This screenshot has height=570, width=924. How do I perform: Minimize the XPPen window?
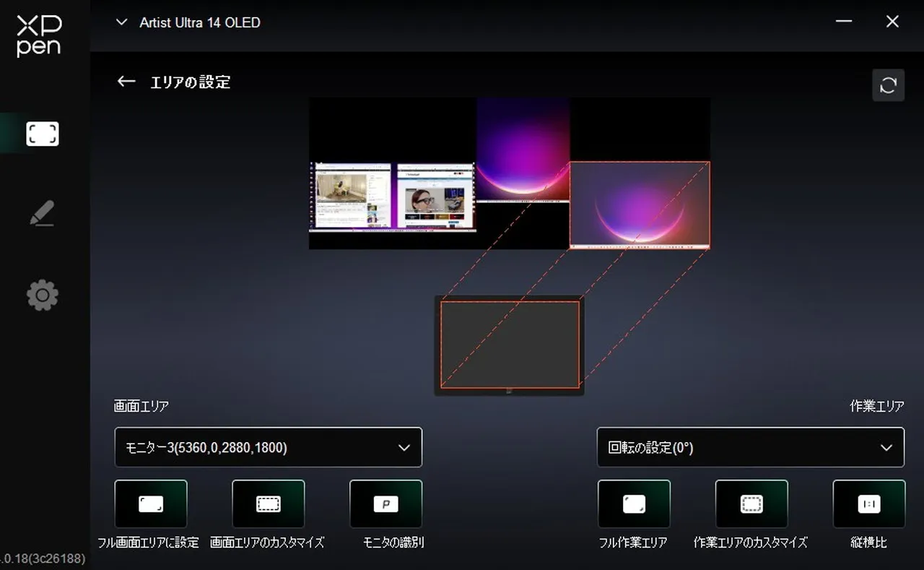843,22
